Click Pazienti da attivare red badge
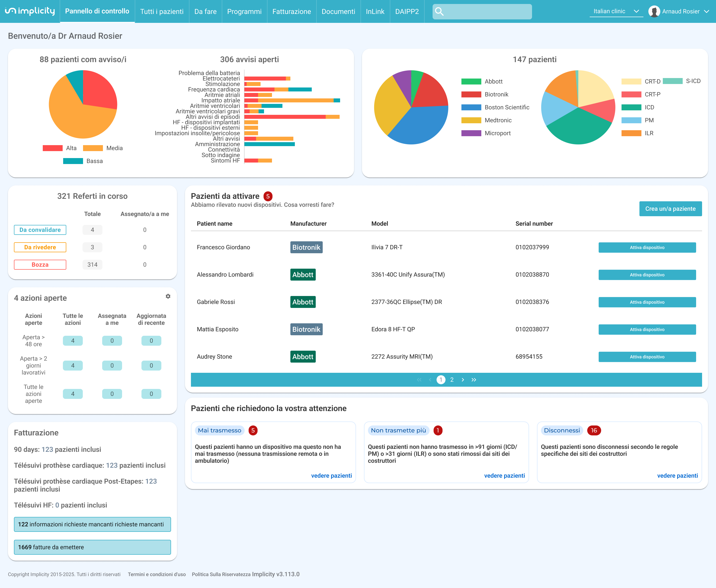The width and height of the screenshot is (716, 588). point(268,196)
